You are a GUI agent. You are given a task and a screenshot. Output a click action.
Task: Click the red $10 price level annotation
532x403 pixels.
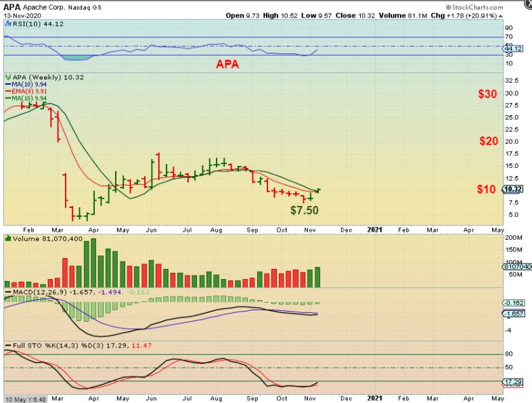486,190
